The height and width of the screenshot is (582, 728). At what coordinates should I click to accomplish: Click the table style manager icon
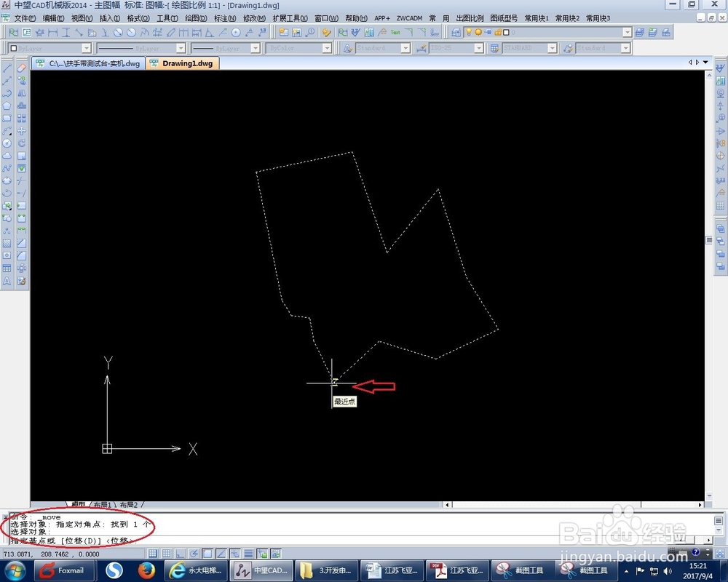click(495, 48)
